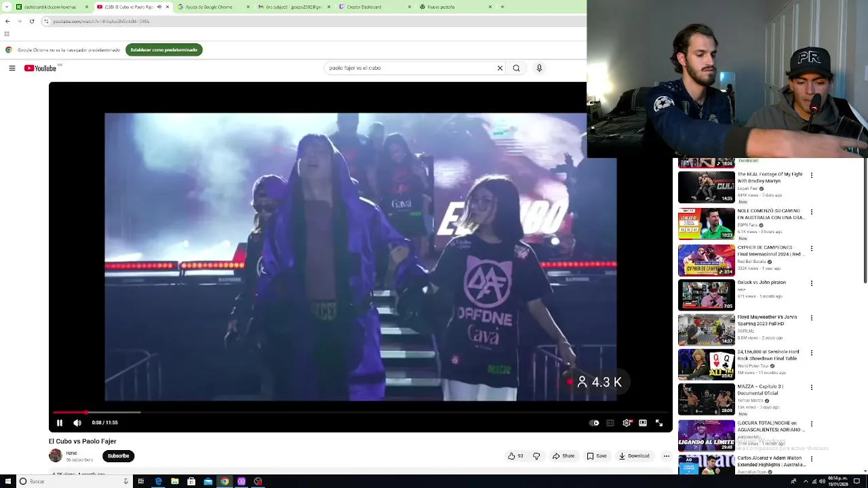Viewport: 868px width, 488px height.
Task: Dislike the video
Action: (x=536, y=456)
